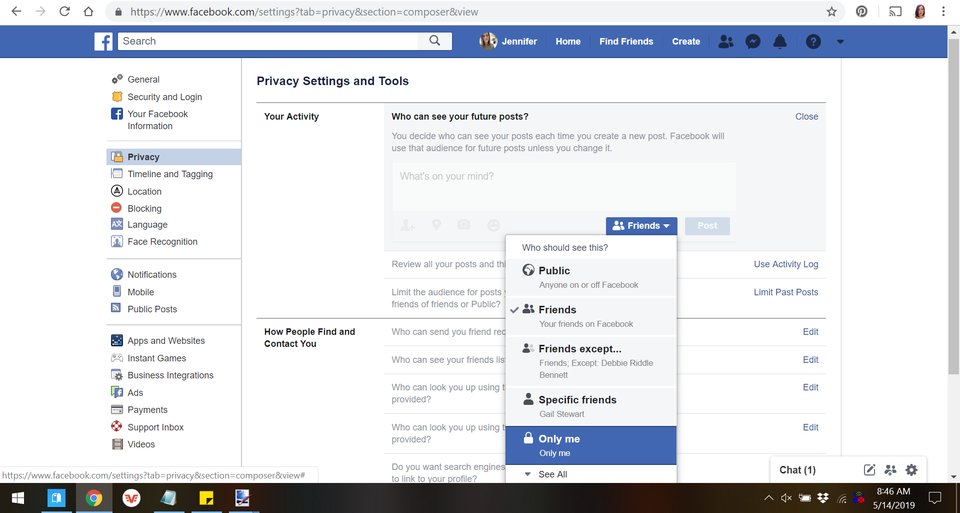Go to the Home page link
The height and width of the screenshot is (513, 960).
(568, 42)
